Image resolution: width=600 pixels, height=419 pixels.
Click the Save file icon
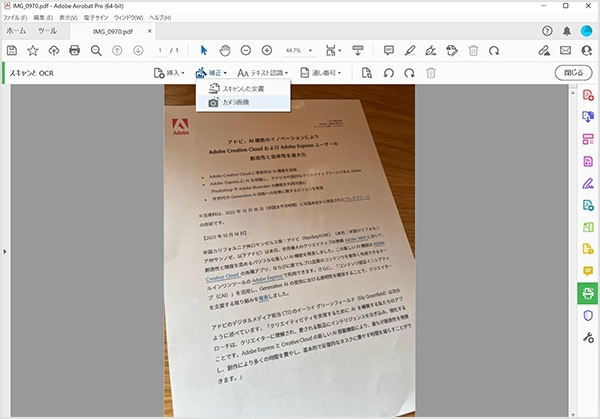point(12,50)
